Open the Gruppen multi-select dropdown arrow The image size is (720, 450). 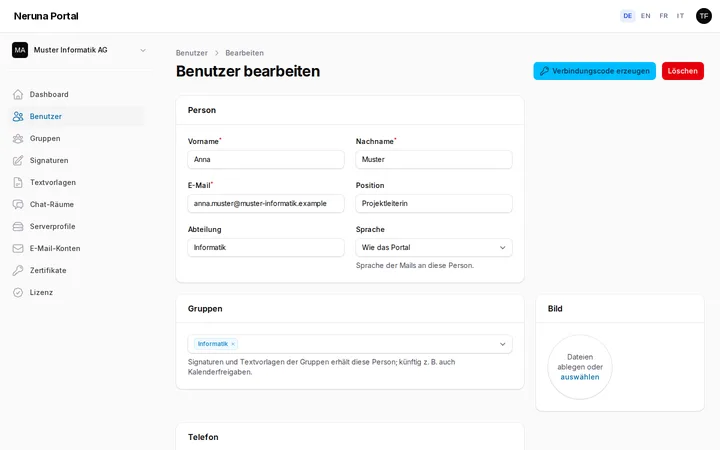tap(502, 344)
